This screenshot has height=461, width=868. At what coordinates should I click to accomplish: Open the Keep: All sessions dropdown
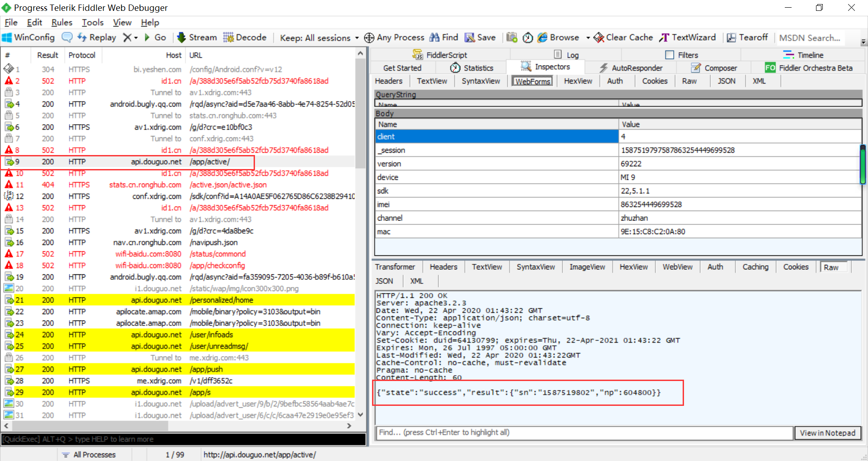pos(319,38)
